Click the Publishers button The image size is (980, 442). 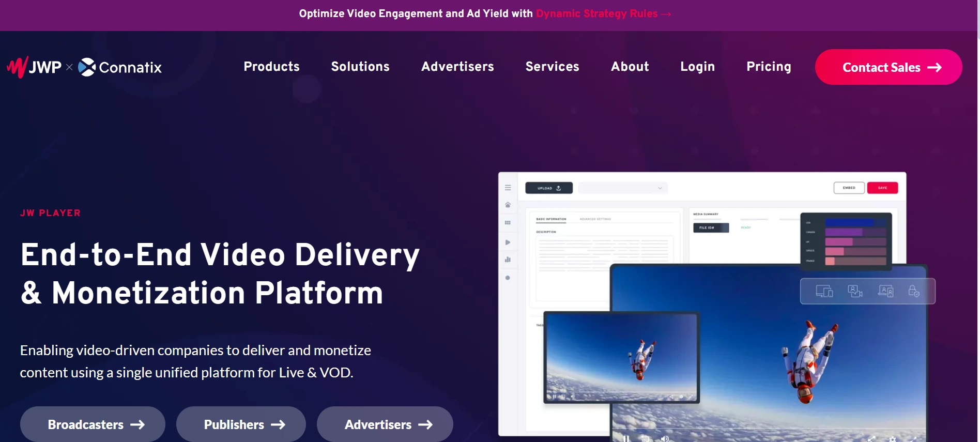[241, 424]
